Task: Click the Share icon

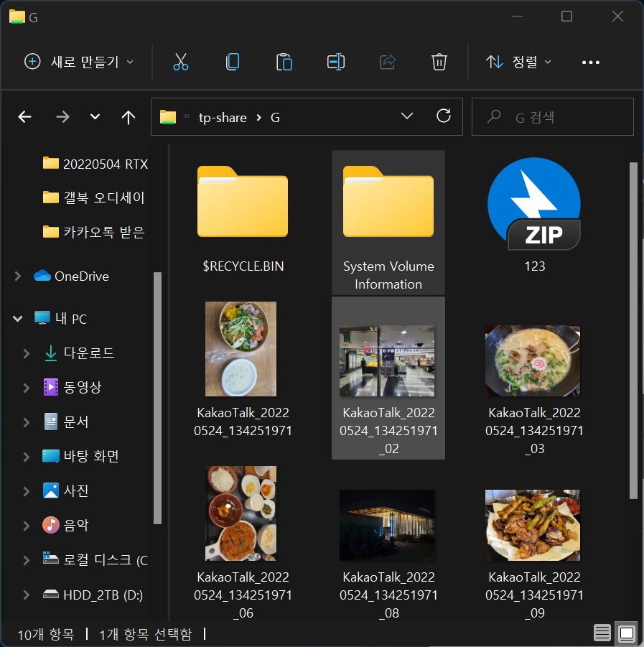Action: point(387,62)
